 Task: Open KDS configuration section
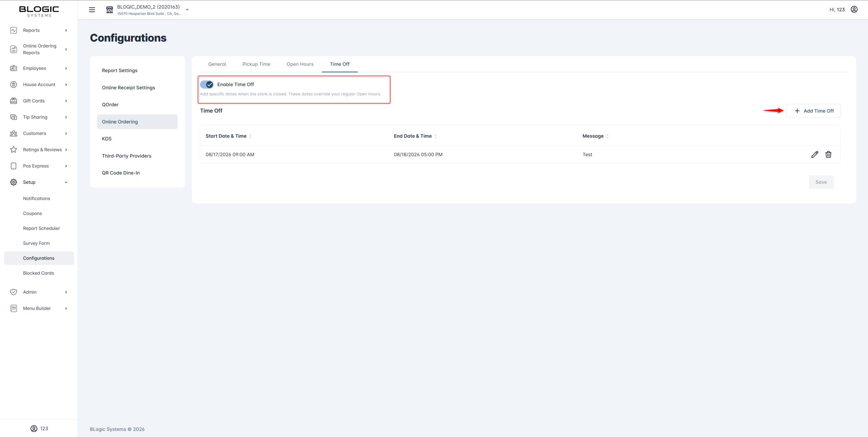pyautogui.click(x=137, y=139)
